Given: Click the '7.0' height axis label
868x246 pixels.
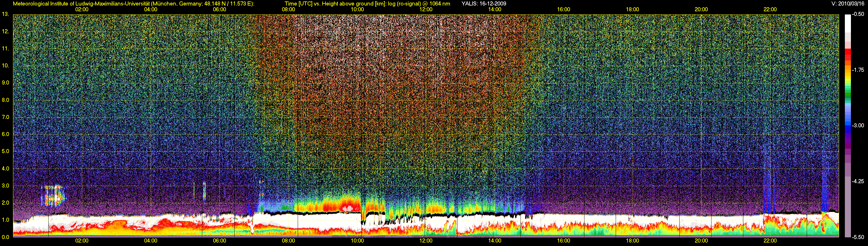Looking at the screenshot, I should point(5,117).
